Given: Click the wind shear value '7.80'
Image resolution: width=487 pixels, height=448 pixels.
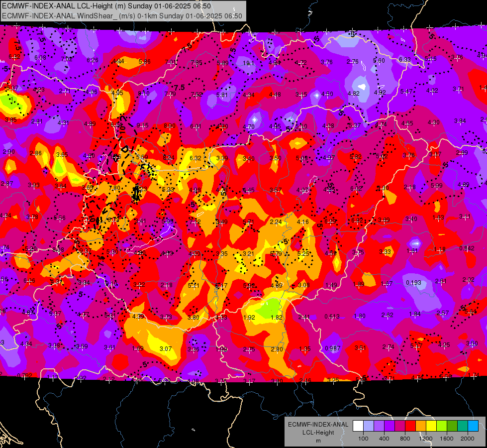Looking at the screenshot, I should (x=114, y=188).
